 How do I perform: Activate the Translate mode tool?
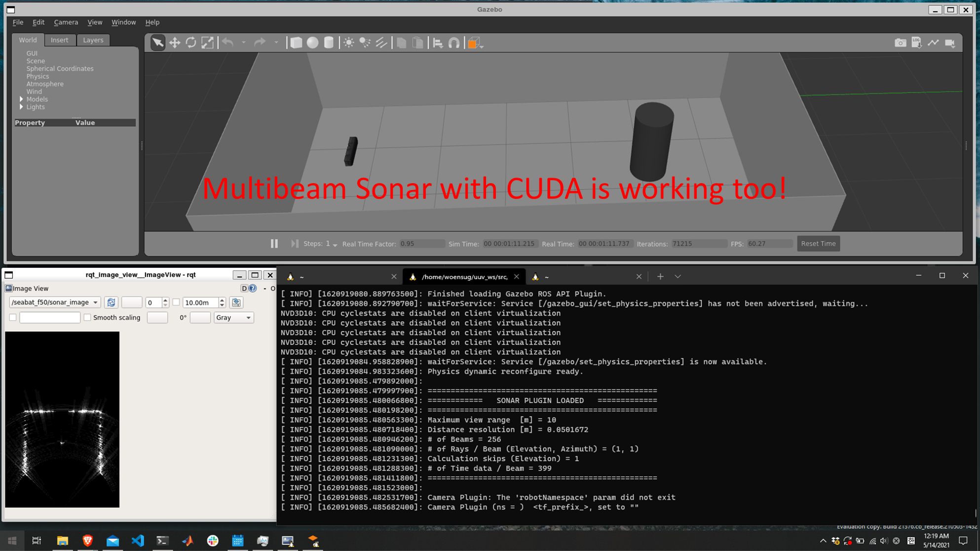[x=174, y=43]
